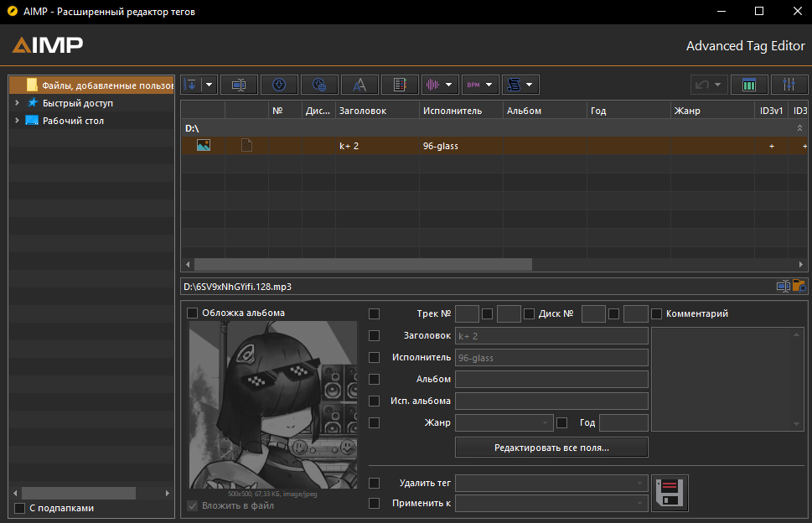Toggle the Удалить тег checkbox
Screen dimensions: 812x523
(x=374, y=483)
